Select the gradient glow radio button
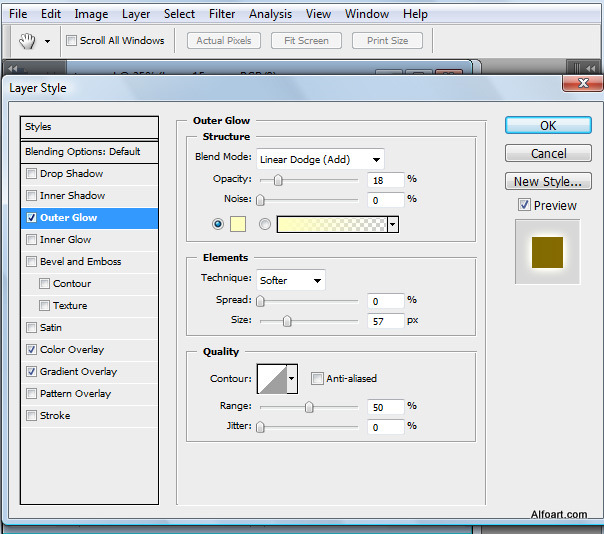The width and height of the screenshot is (604, 534). [x=265, y=225]
